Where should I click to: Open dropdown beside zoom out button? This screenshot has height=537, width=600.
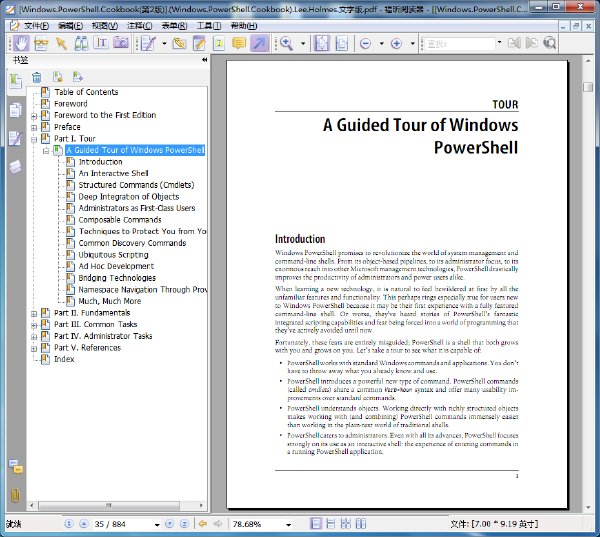tap(382, 43)
